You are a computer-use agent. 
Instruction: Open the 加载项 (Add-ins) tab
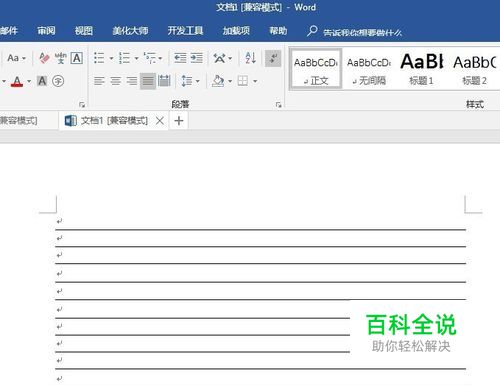pos(236,31)
